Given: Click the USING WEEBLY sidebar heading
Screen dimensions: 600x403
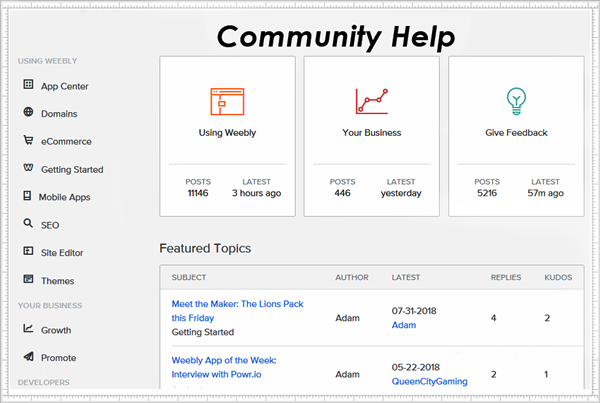Looking at the screenshot, I should pos(47,61).
